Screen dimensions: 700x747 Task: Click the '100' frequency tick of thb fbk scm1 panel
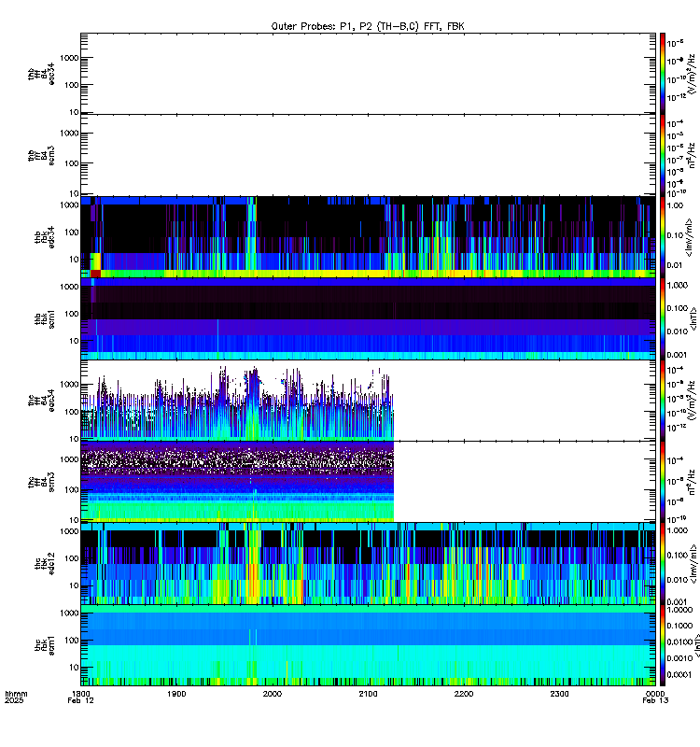click(x=72, y=314)
